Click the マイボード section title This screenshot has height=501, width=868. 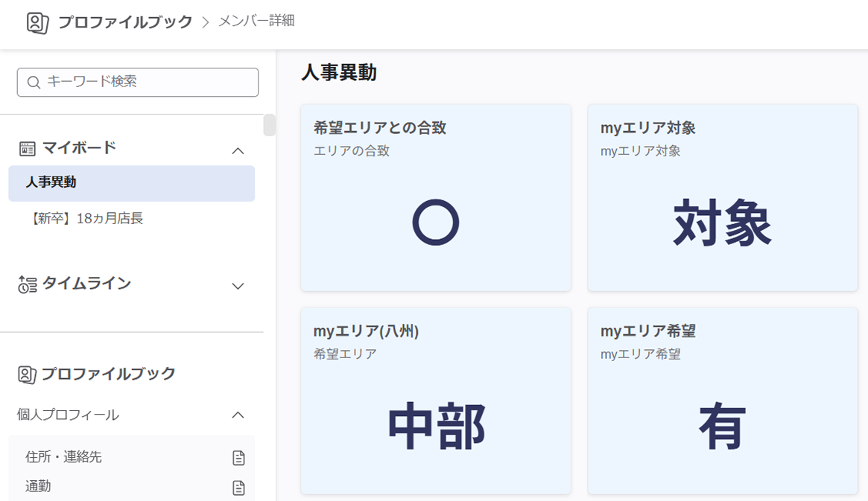pos(79,147)
